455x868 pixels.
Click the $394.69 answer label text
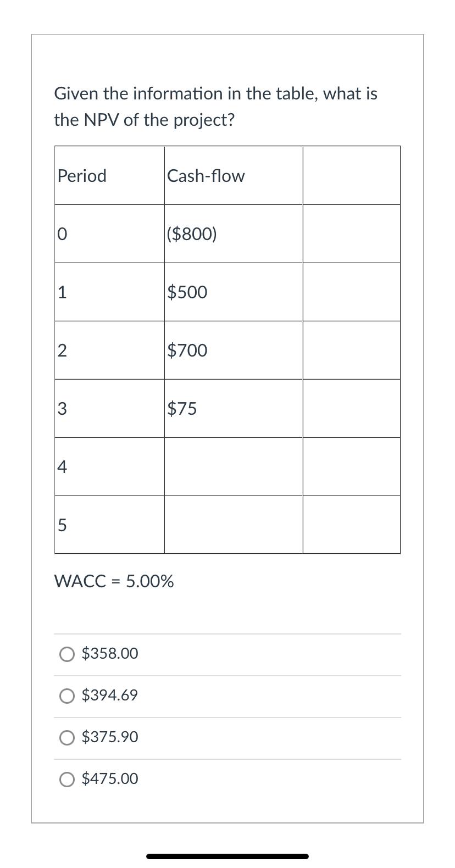click(x=110, y=695)
